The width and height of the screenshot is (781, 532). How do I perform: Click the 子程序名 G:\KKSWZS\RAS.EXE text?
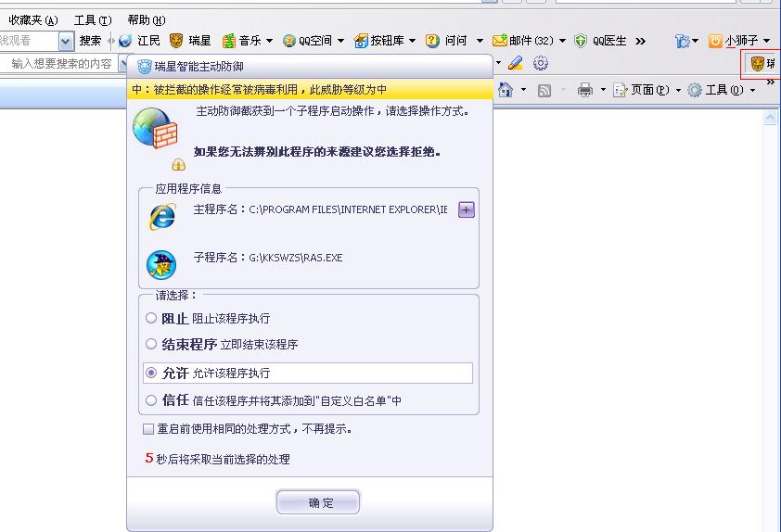tap(268, 258)
